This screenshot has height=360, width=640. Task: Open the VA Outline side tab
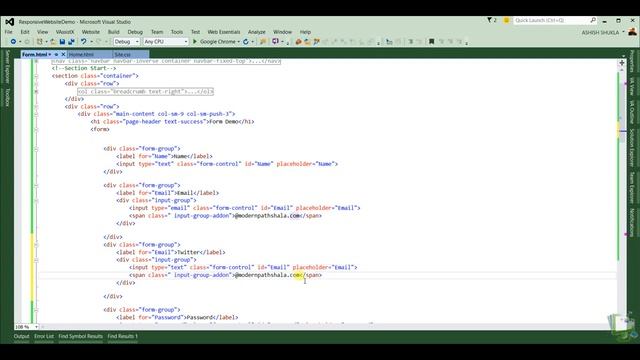pos(632,112)
